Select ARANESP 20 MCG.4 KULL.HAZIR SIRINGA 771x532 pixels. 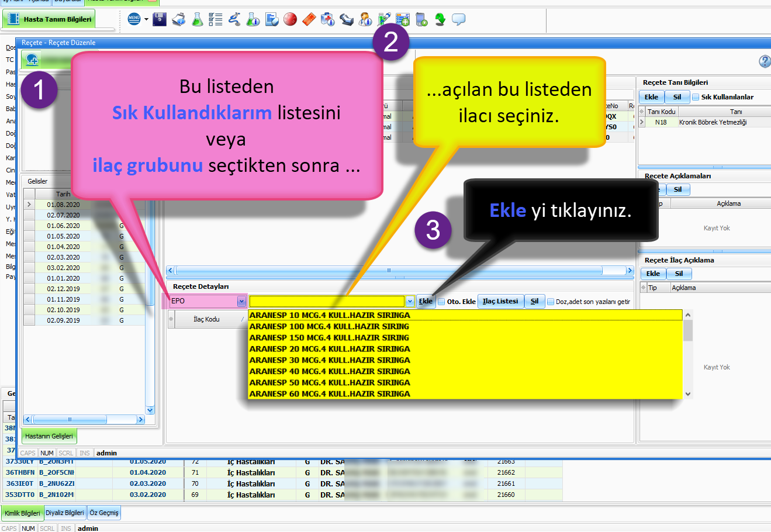tap(465, 349)
